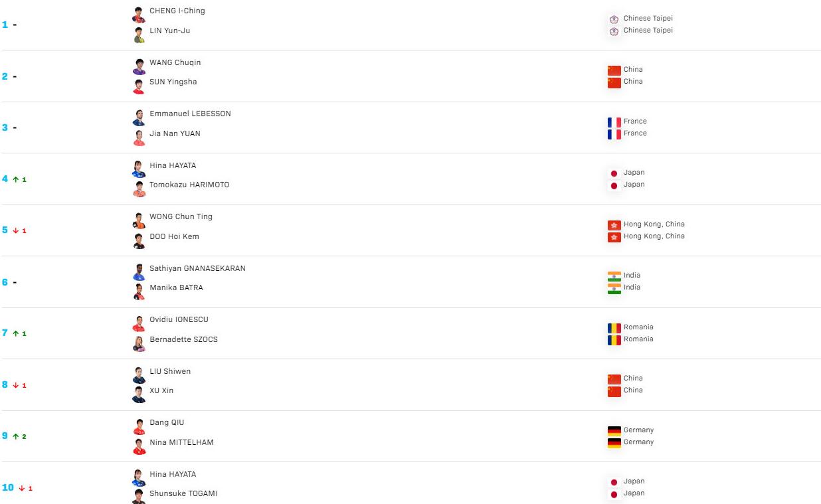Click the France flag next to Emmanuel LEBESSON
This screenshot has width=821, height=504.
click(x=614, y=122)
